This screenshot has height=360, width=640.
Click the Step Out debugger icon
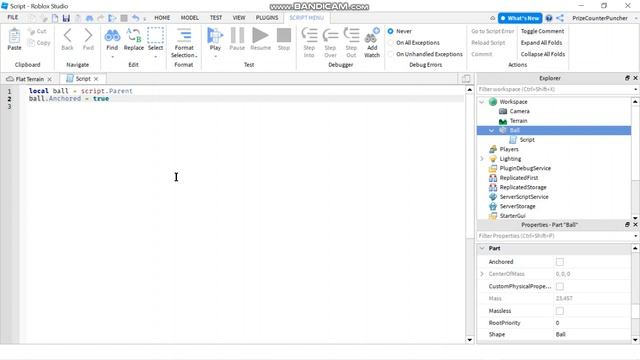tap(351, 35)
